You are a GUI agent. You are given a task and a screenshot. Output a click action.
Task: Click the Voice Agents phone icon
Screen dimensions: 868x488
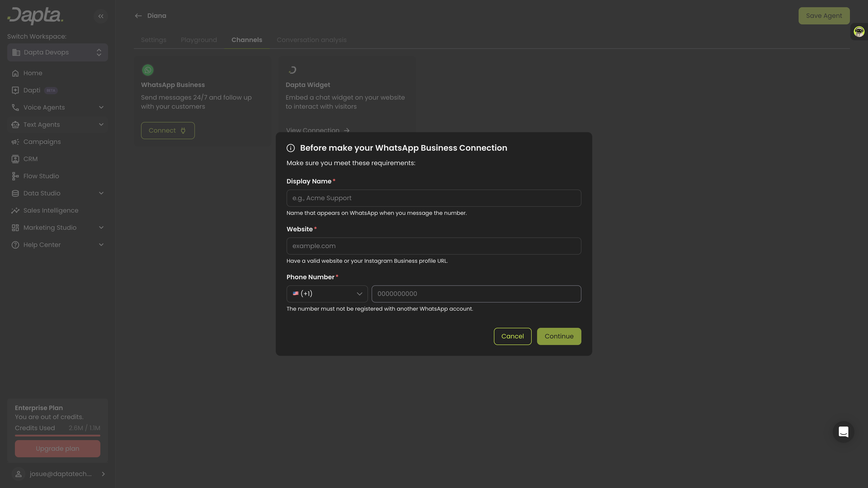(15, 108)
